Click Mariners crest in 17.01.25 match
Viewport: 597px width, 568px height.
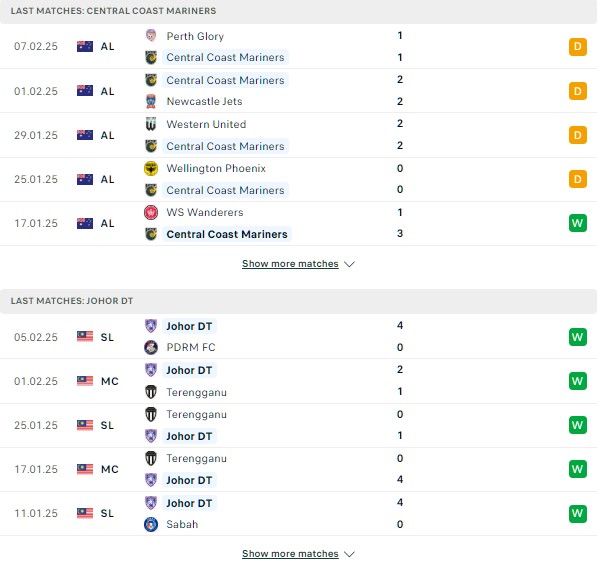click(151, 234)
